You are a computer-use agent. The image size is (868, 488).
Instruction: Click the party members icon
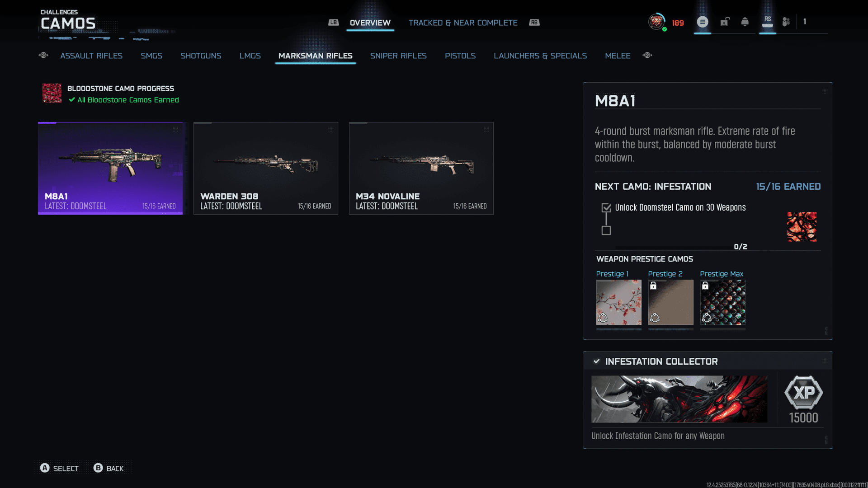[786, 22]
